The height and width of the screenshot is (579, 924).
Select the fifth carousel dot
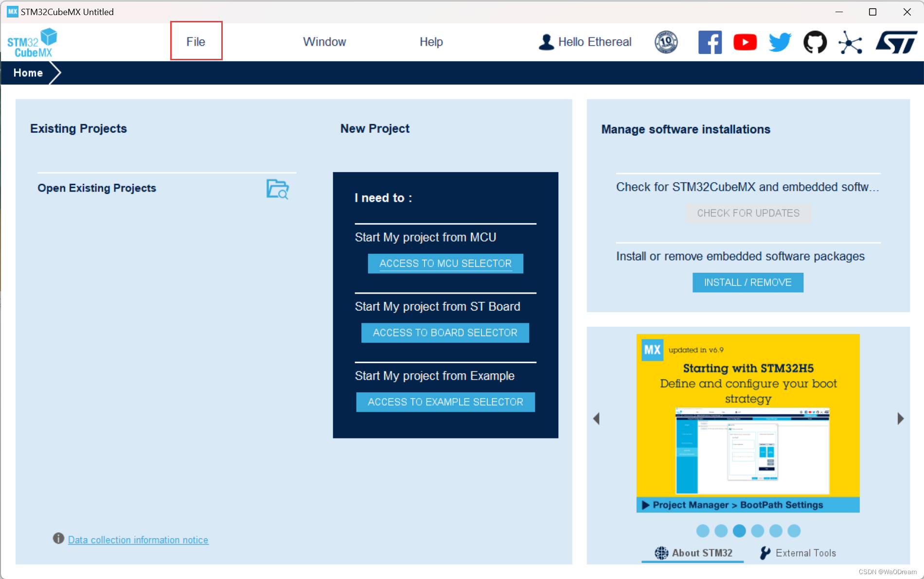[x=776, y=531]
